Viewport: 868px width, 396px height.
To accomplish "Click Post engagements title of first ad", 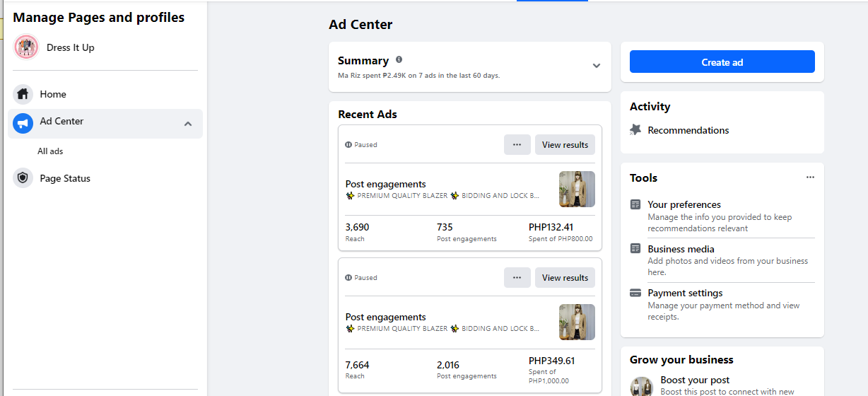I will tap(385, 184).
